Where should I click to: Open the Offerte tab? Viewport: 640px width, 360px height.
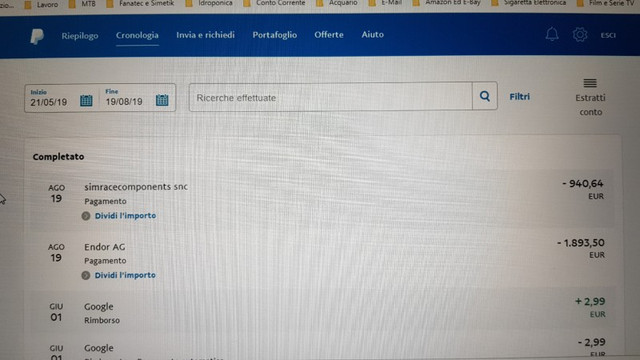point(329,35)
